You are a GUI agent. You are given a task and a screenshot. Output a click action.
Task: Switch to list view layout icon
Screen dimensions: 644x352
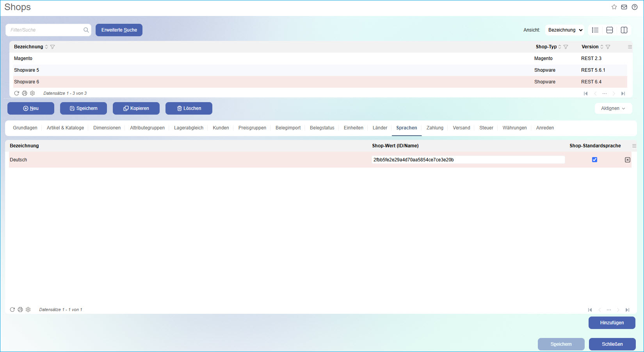tap(595, 30)
